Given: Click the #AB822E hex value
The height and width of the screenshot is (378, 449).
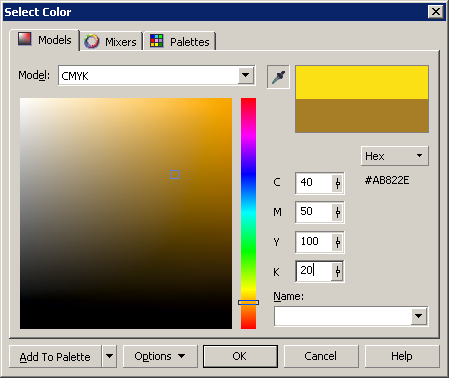Looking at the screenshot, I should click(387, 180).
